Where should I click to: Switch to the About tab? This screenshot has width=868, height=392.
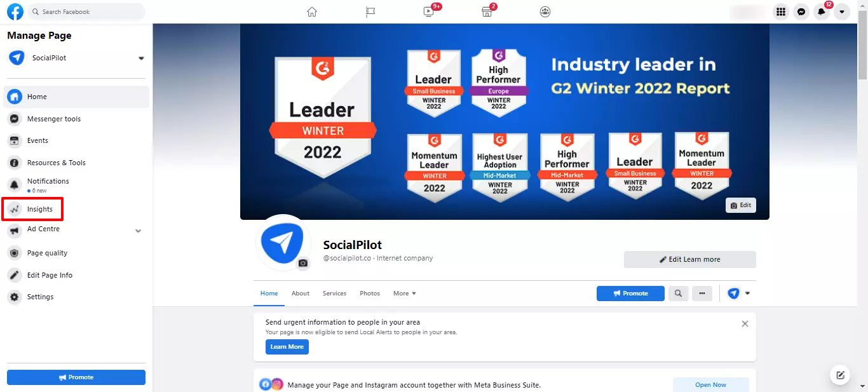point(301,294)
